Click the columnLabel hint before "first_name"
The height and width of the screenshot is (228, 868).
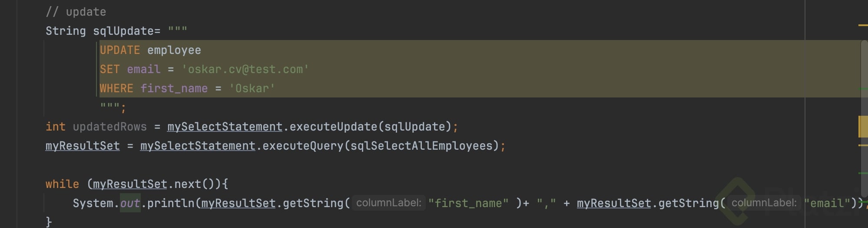[388, 203]
